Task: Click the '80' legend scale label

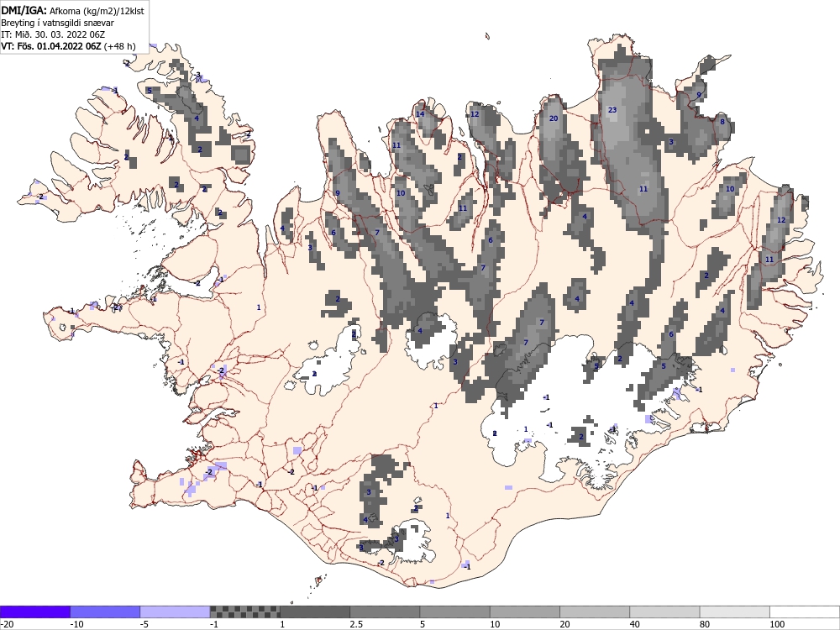Action: [705, 625]
